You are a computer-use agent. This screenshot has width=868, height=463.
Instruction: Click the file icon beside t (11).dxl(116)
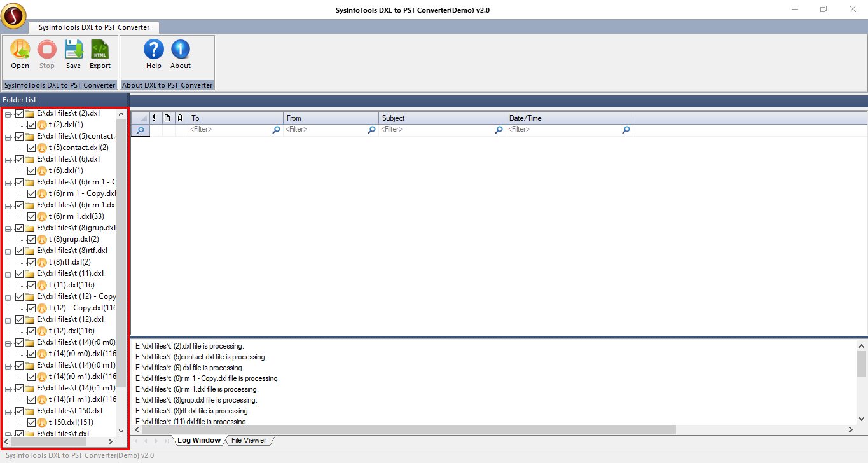coord(43,285)
